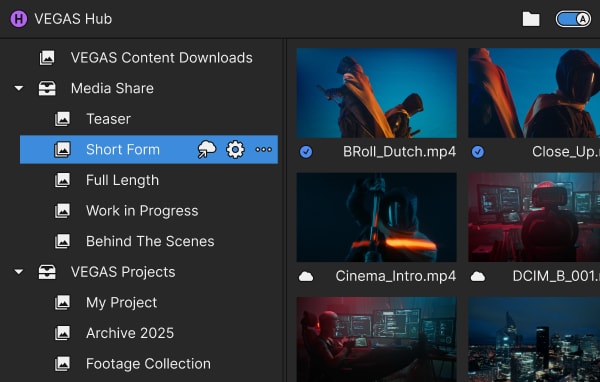Select VEGAS Content Downloads in the tree
Screen dimensions: 600x382
161,58
